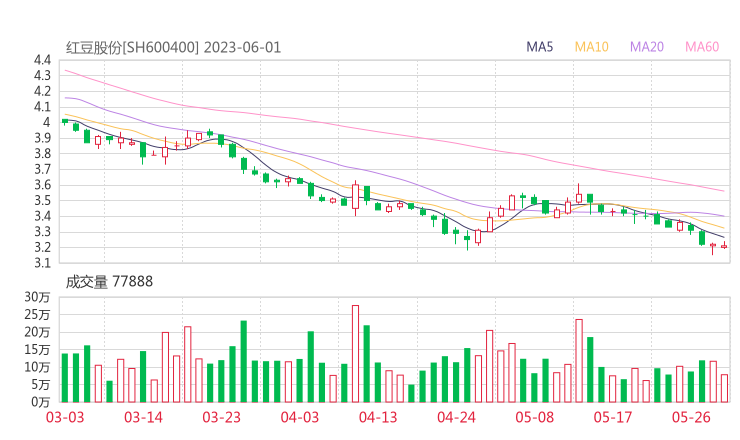Select the 03-23 date axis label
The image size is (740, 440).
pos(222,418)
